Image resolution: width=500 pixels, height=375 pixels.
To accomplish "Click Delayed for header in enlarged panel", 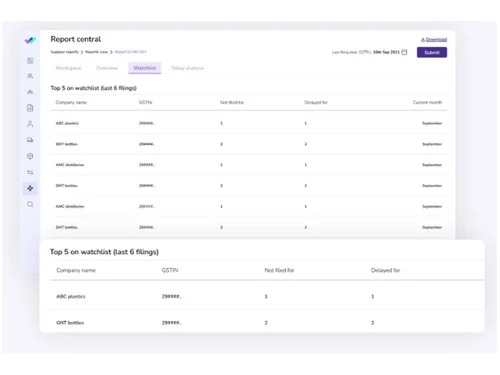I will (385, 270).
